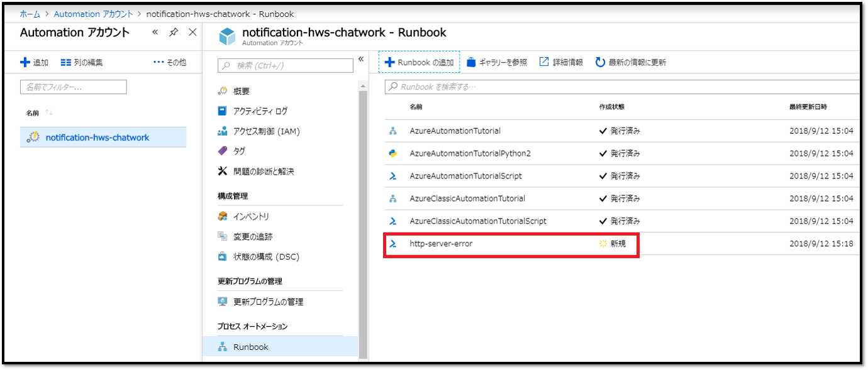
Task: Click the 2018/9/12 15:18 timestamp
Action: point(821,244)
